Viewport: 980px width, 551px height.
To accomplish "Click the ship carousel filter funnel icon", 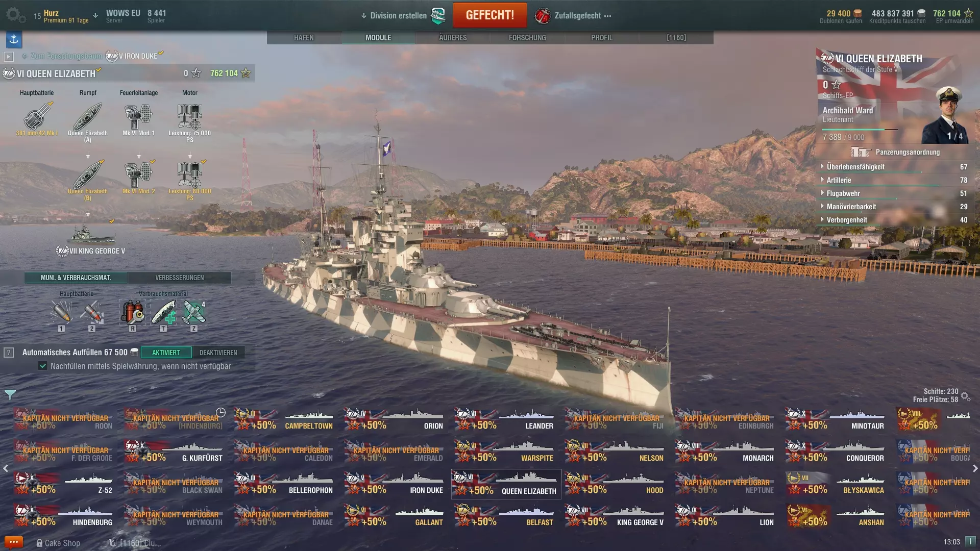I will (x=10, y=394).
